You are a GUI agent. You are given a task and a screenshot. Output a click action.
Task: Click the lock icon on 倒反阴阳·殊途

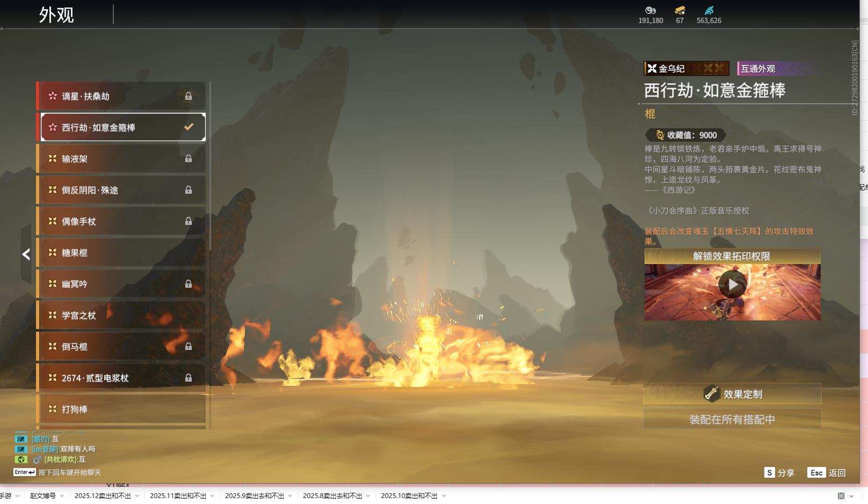click(x=189, y=190)
